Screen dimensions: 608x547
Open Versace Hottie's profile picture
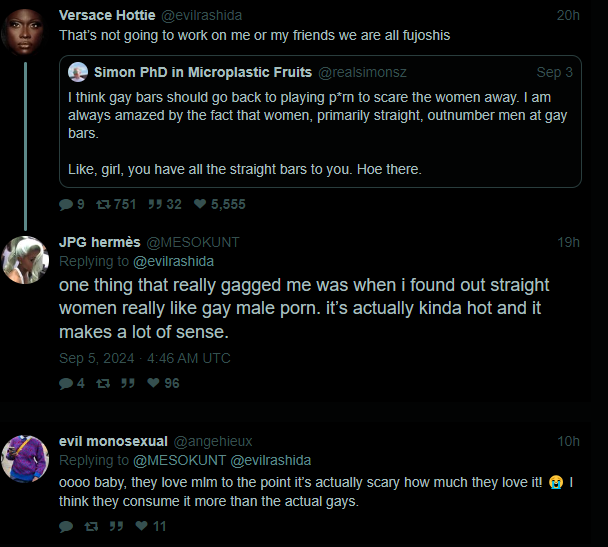25,35
